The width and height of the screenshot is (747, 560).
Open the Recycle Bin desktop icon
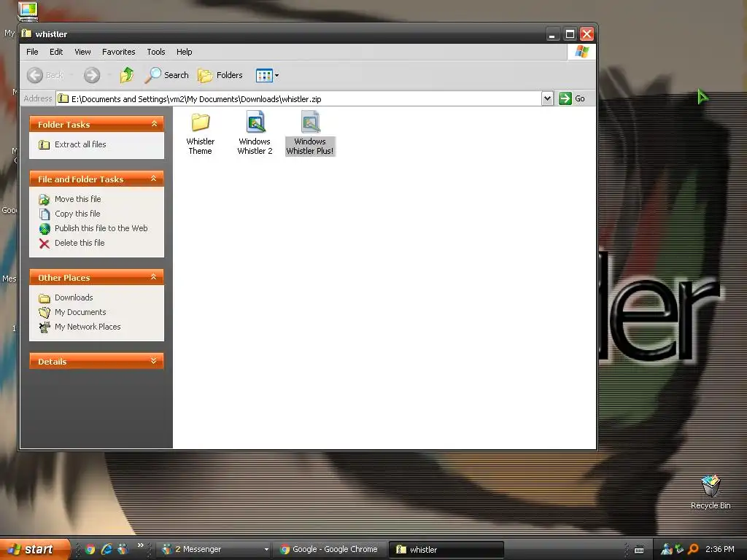point(711,492)
